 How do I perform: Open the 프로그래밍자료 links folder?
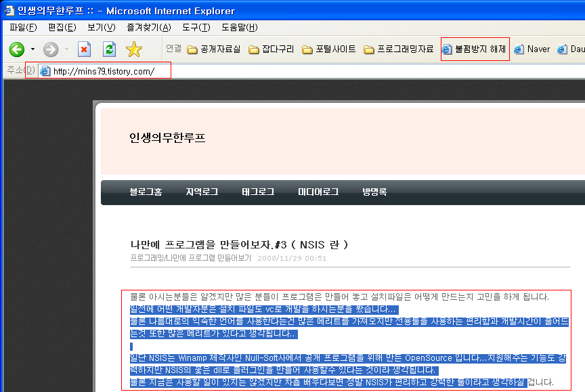tap(398, 49)
